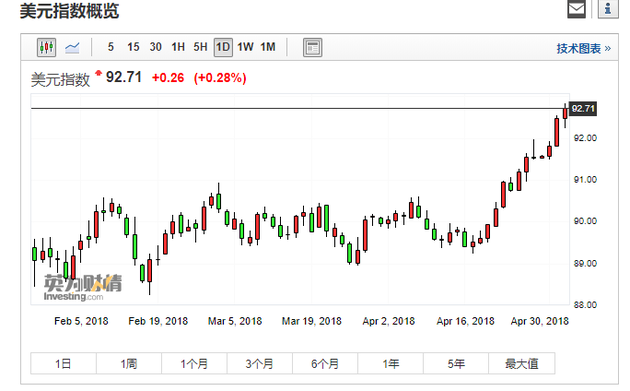Image resolution: width=630 pixels, height=391 pixels.
Task: Click the Apr 2, 2018 date label
Action: [389, 321]
